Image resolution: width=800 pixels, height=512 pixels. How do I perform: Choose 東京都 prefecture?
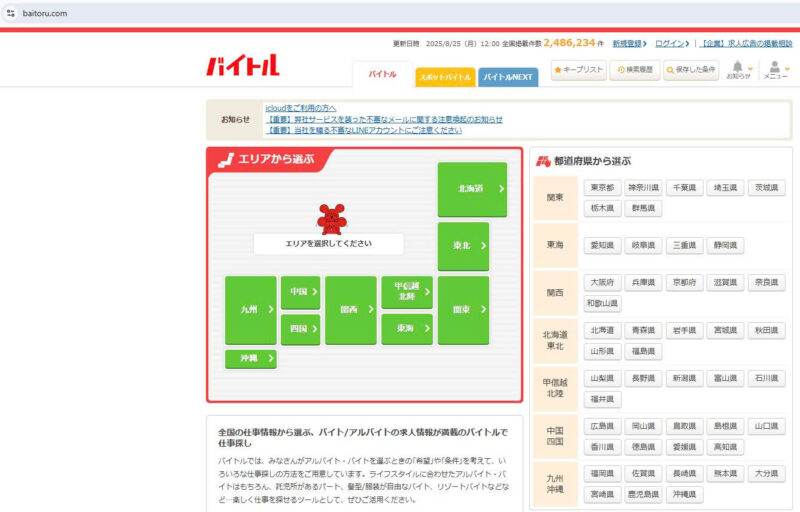pyautogui.click(x=603, y=188)
